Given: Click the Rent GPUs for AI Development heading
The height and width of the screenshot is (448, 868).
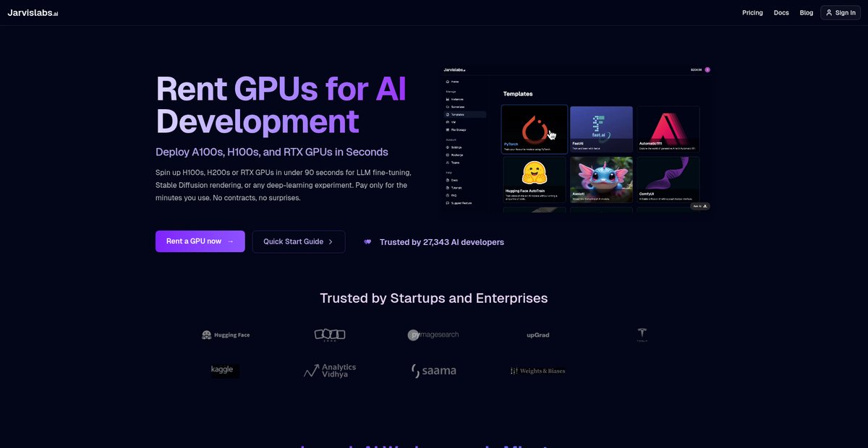Looking at the screenshot, I should click(281, 105).
